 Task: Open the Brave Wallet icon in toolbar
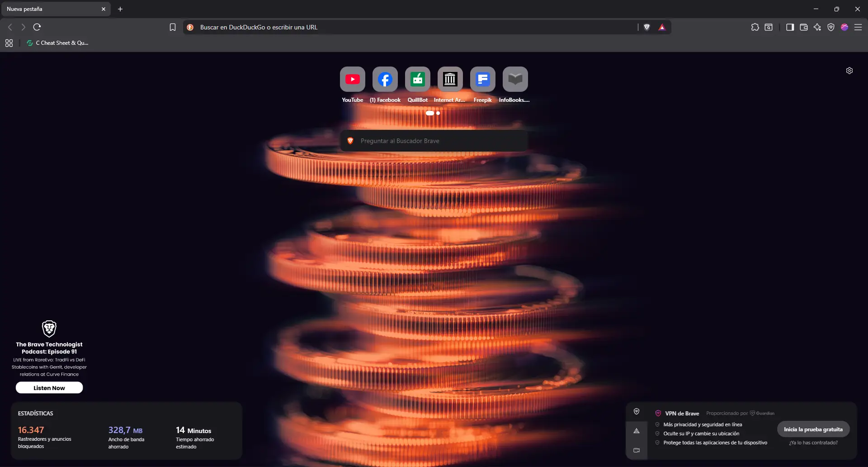[804, 27]
